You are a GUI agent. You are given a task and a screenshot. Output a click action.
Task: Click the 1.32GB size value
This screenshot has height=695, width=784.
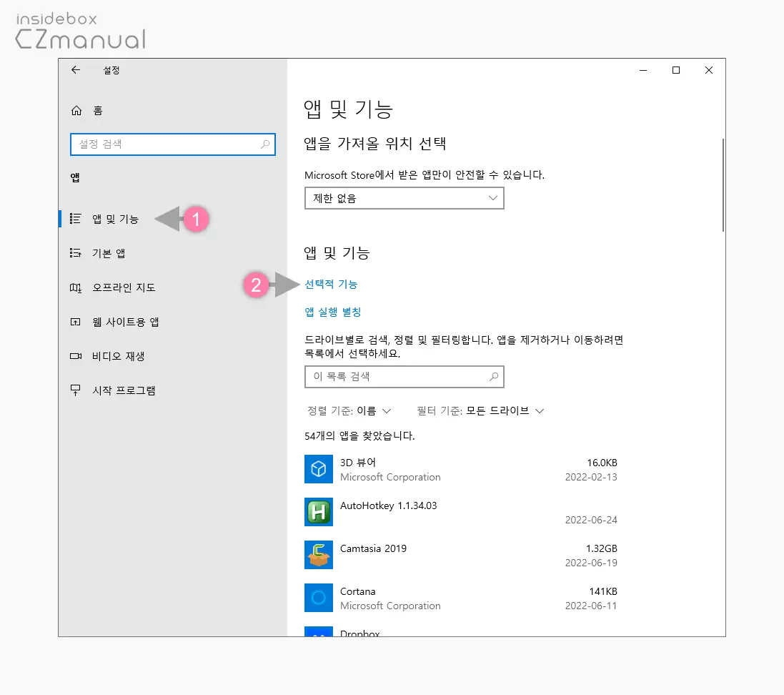[602, 548]
